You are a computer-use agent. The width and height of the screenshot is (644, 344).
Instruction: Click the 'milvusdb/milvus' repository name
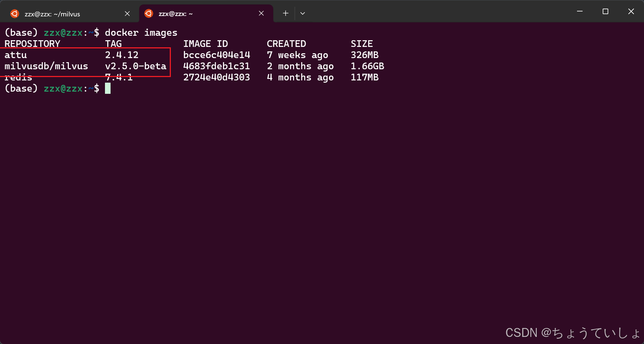pyautogui.click(x=46, y=66)
